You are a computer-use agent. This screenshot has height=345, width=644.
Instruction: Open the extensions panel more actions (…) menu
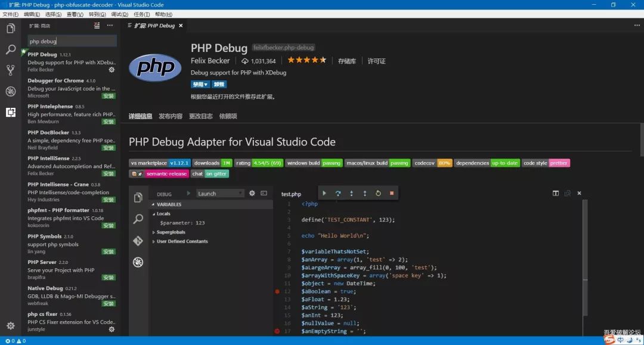[x=110, y=26]
